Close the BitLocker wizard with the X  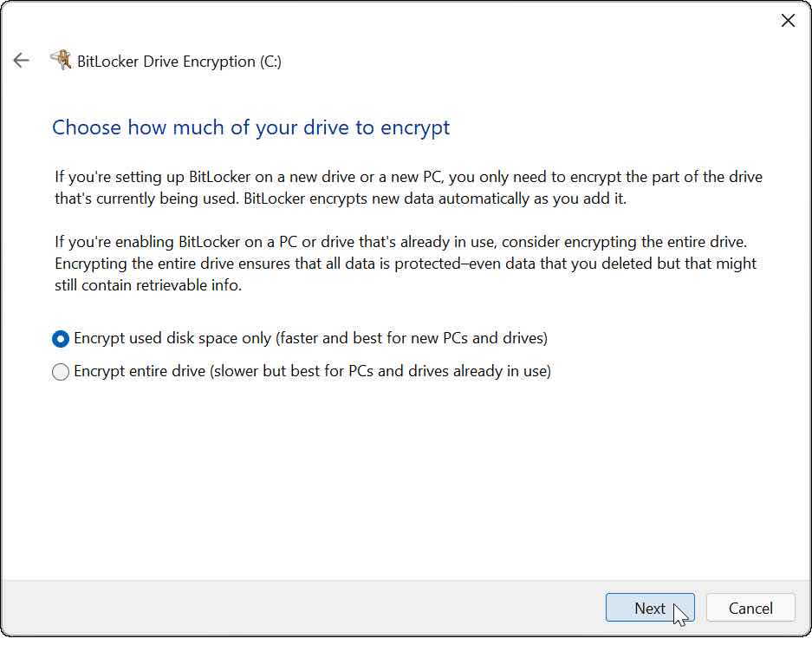787,21
